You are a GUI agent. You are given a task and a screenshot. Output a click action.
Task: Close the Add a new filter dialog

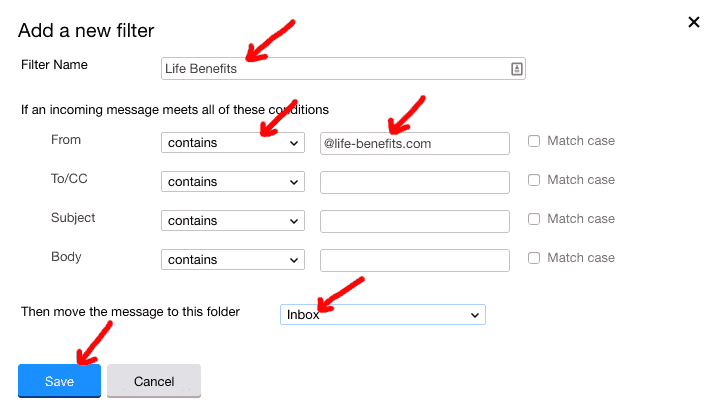694,22
